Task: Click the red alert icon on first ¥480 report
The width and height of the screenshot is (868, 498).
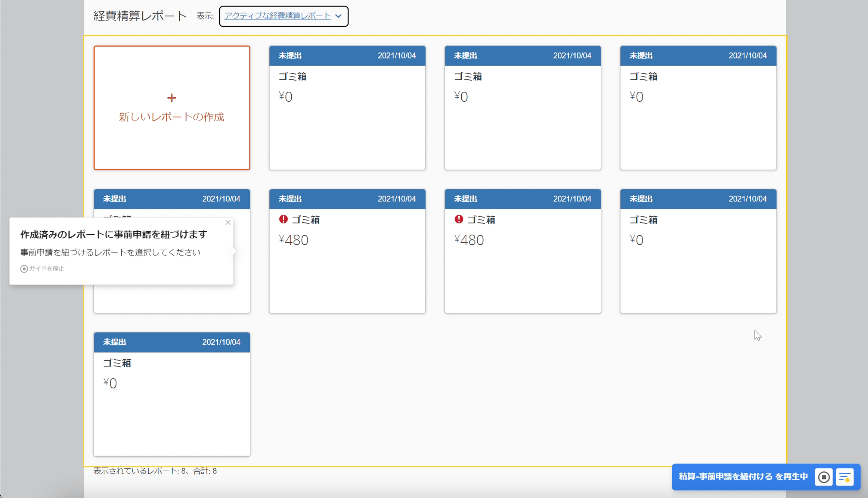Action: click(283, 219)
